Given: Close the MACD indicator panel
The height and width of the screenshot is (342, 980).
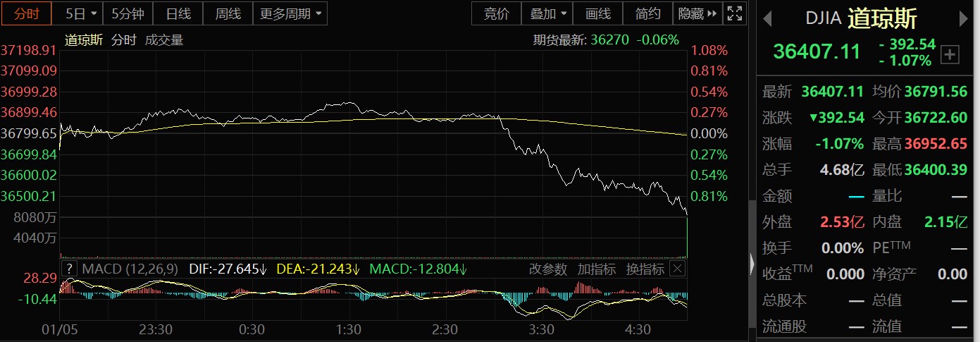Looking at the screenshot, I should [676, 269].
